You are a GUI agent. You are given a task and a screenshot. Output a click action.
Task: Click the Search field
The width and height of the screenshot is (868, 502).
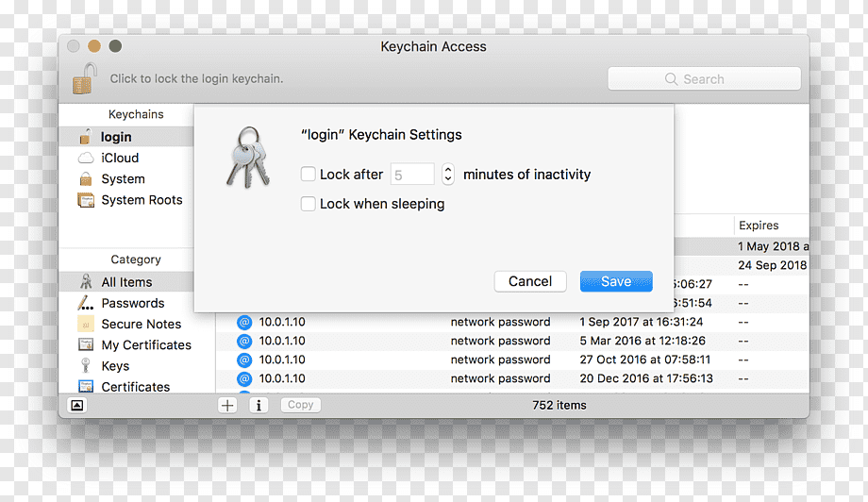(x=704, y=78)
